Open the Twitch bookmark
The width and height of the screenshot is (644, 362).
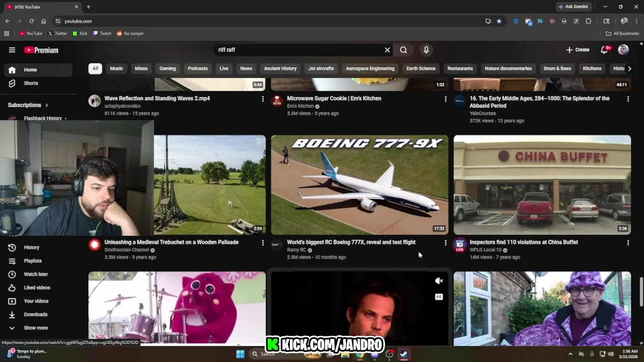[x=102, y=34]
